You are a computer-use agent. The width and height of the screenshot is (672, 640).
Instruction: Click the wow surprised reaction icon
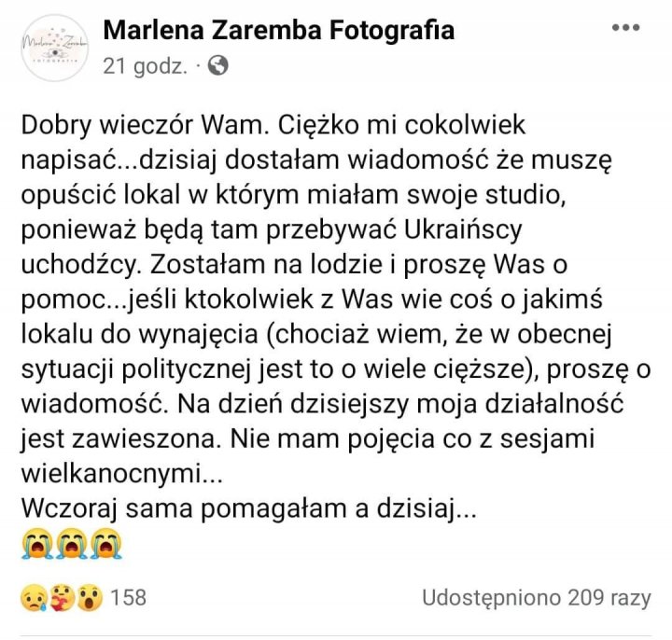click(90, 597)
